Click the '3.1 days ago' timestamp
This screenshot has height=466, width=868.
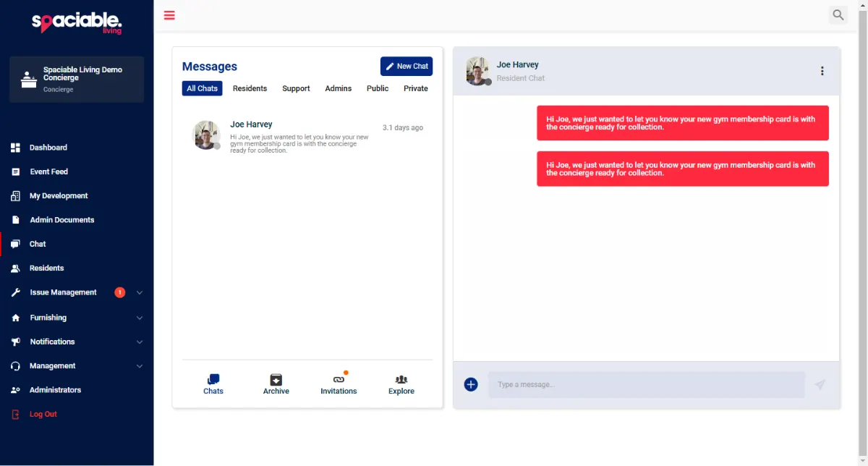tap(403, 128)
